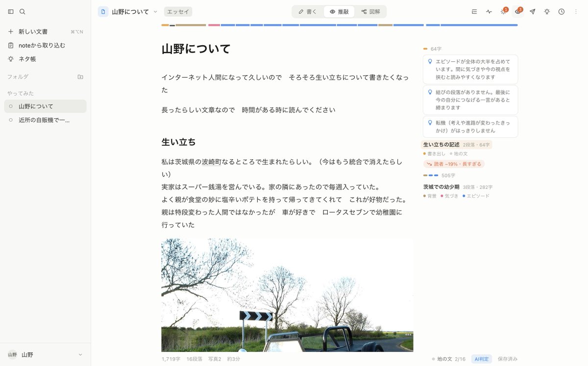Click the long rightmost blue structure bar segment
The width and height of the screenshot is (588, 366).
point(479,25)
